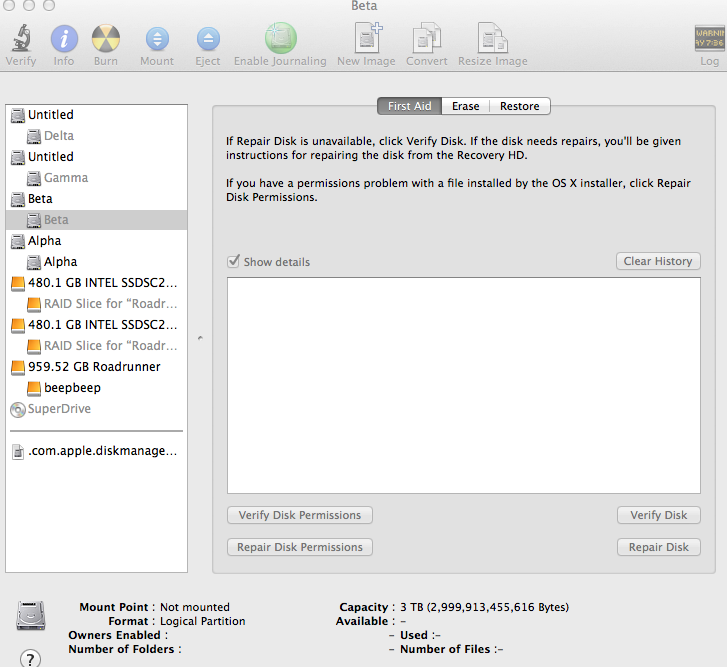Click inside the details log area
This screenshot has height=667, width=727.
coord(464,386)
